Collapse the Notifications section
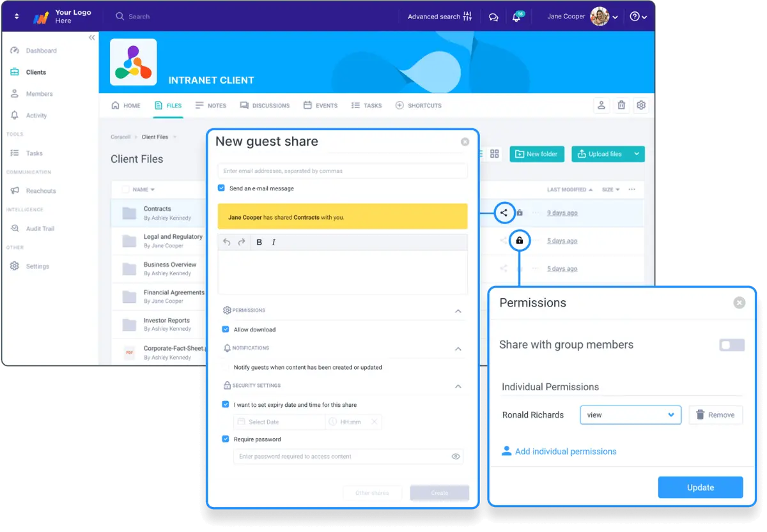 pos(458,349)
